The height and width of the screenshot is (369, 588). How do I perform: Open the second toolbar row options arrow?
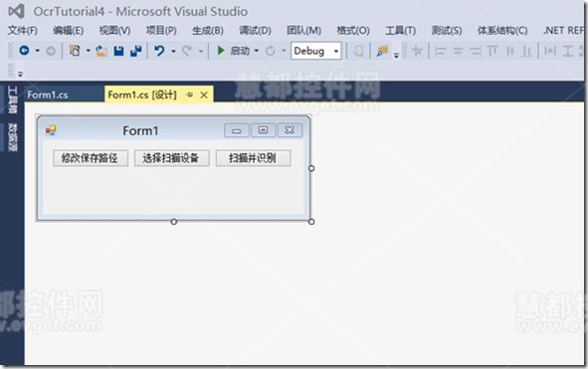click(20, 74)
